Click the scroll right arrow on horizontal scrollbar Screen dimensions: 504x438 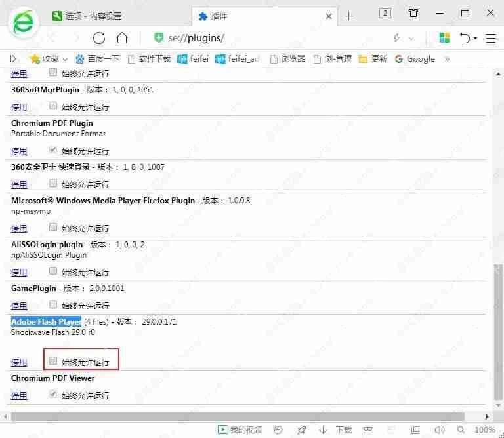pos(488,417)
